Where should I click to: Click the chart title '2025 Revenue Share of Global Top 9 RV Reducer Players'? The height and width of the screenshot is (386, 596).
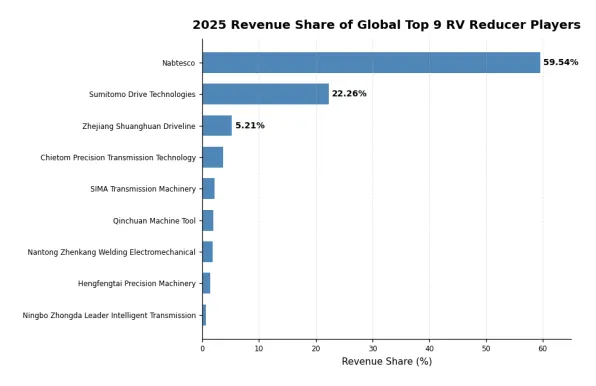coord(386,25)
